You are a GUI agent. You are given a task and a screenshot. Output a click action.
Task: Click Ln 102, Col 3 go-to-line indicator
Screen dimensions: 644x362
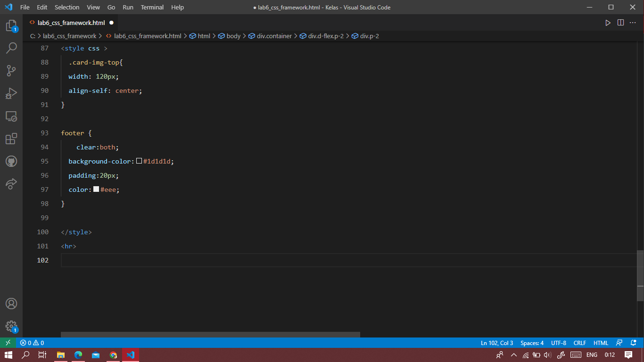pos(497,343)
